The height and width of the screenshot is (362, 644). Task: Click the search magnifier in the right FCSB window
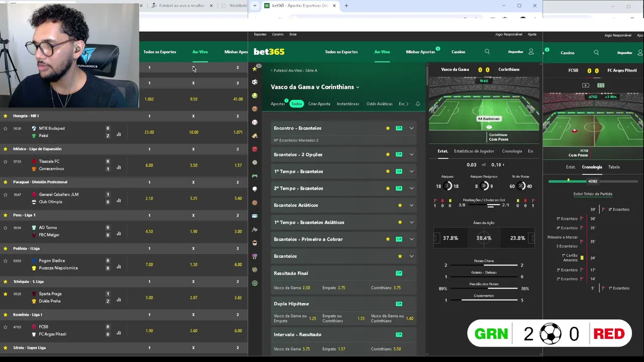pyautogui.click(x=596, y=52)
